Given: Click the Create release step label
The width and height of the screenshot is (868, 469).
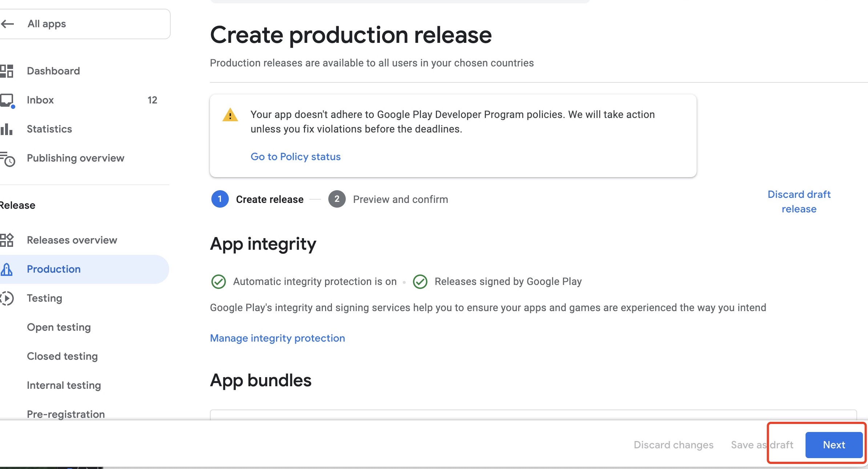Looking at the screenshot, I should (x=270, y=199).
